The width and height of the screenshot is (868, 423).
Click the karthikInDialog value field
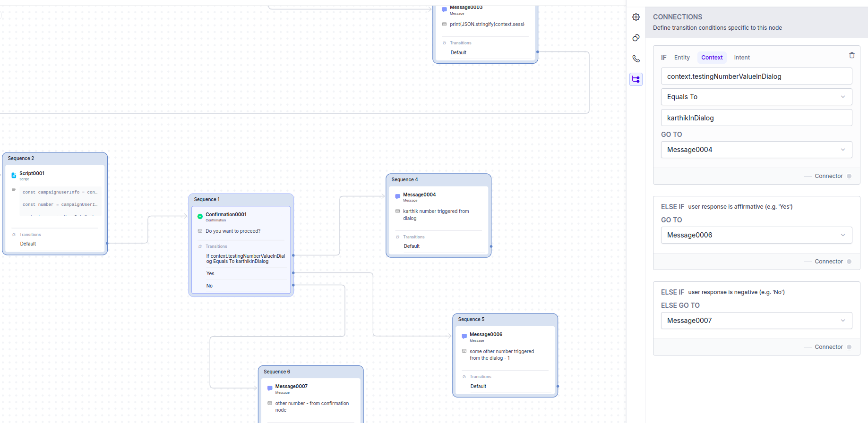pyautogui.click(x=756, y=118)
